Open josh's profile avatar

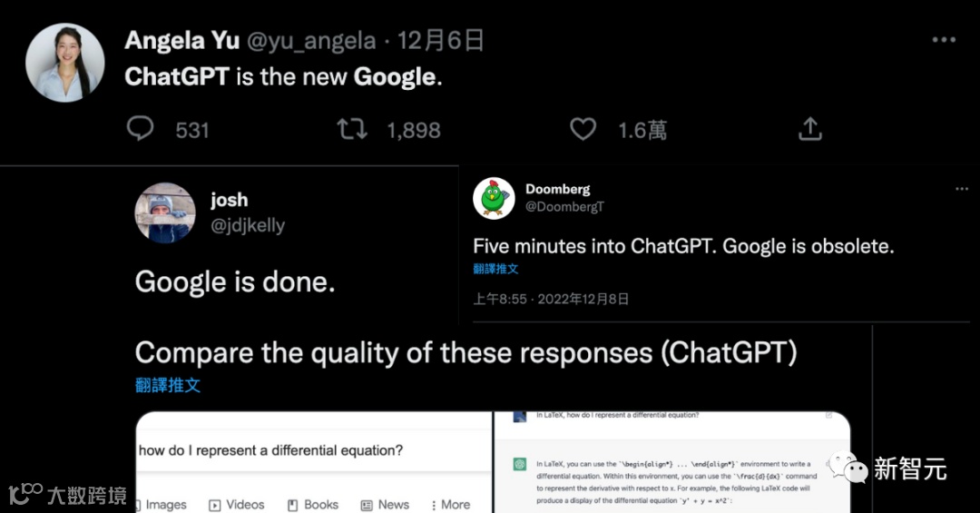tap(165, 212)
